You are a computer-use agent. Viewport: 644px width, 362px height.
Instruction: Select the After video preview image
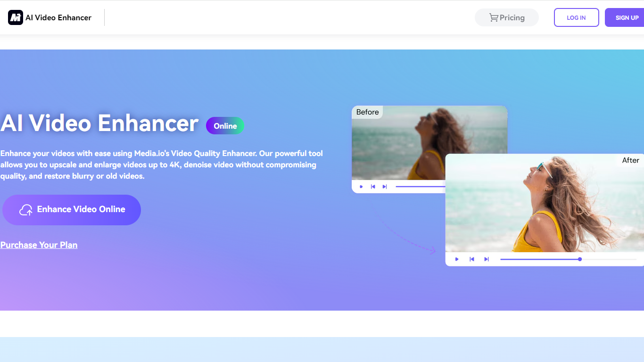point(542,207)
